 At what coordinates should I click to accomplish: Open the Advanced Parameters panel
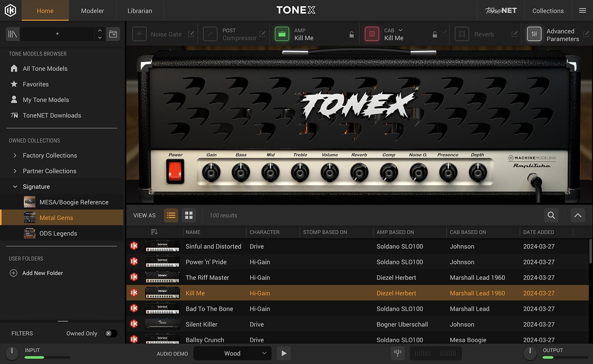534,34
